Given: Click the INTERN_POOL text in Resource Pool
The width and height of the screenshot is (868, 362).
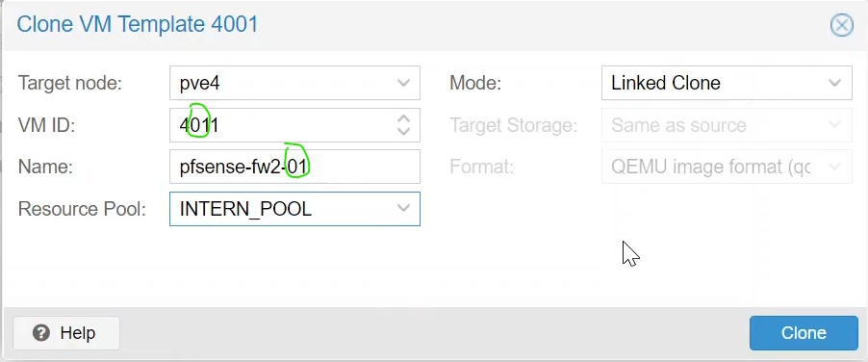Looking at the screenshot, I should pyautogui.click(x=245, y=209).
